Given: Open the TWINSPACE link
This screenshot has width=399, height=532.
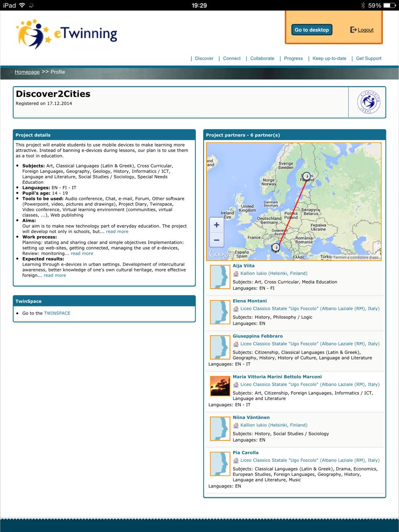Looking at the screenshot, I should (57, 313).
